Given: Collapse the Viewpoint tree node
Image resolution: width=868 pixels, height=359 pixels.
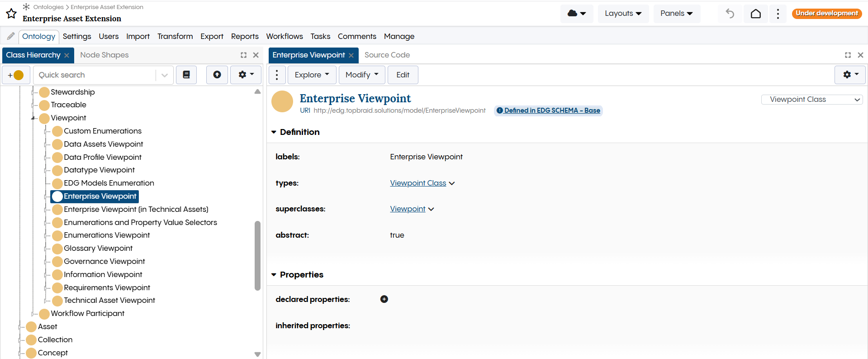Looking at the screenshot, I should pyautogui.click(x=33, y=118).
